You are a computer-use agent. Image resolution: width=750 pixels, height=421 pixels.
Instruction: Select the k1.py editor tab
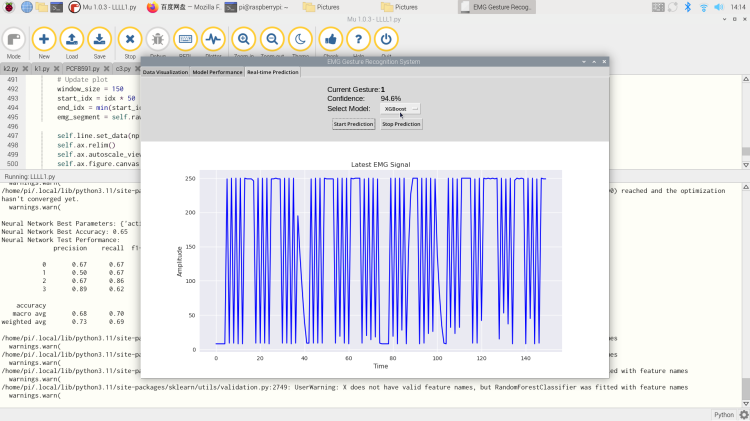(x=41, y=70)
